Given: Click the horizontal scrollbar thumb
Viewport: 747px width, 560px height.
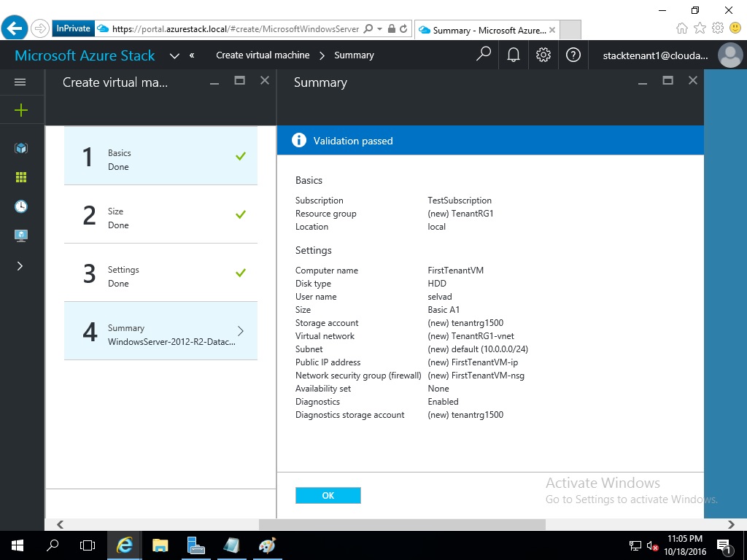Looking at the screenshot, I should 402,524.
